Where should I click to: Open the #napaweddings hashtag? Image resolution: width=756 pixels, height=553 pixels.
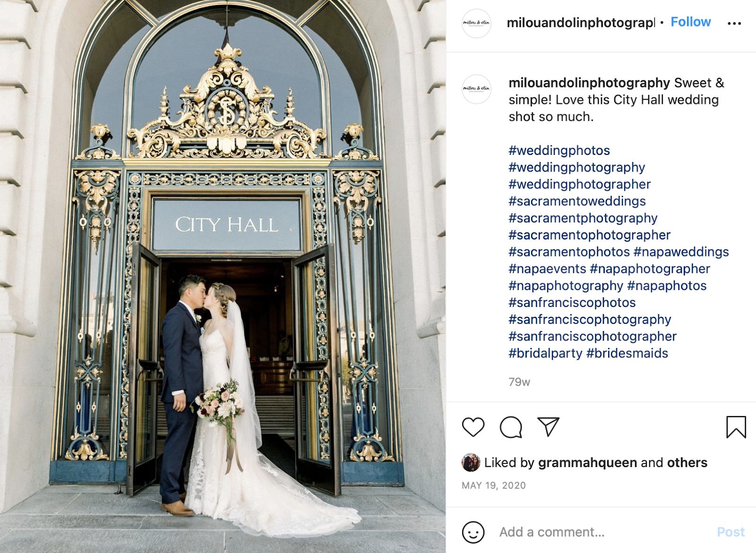pos(681,252)
